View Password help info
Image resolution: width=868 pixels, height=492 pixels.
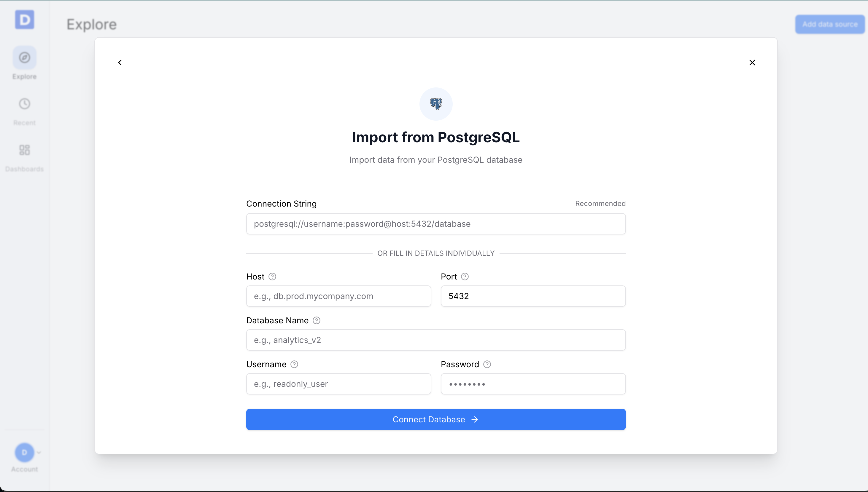point(487,364)
